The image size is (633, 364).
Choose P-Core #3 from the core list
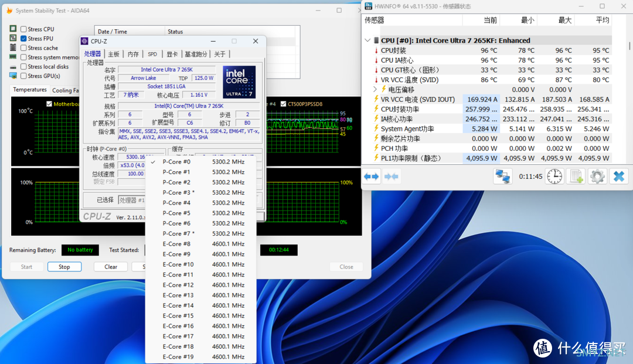pos(200,192)
